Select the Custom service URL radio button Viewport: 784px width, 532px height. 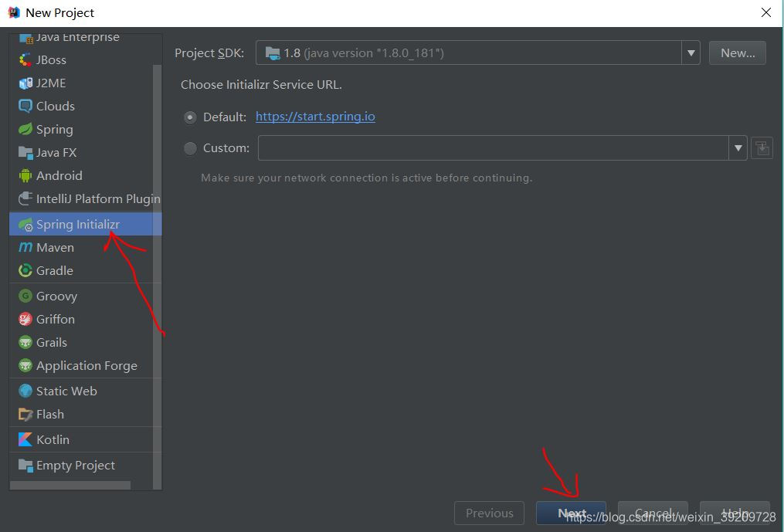(x=190, y=148)
